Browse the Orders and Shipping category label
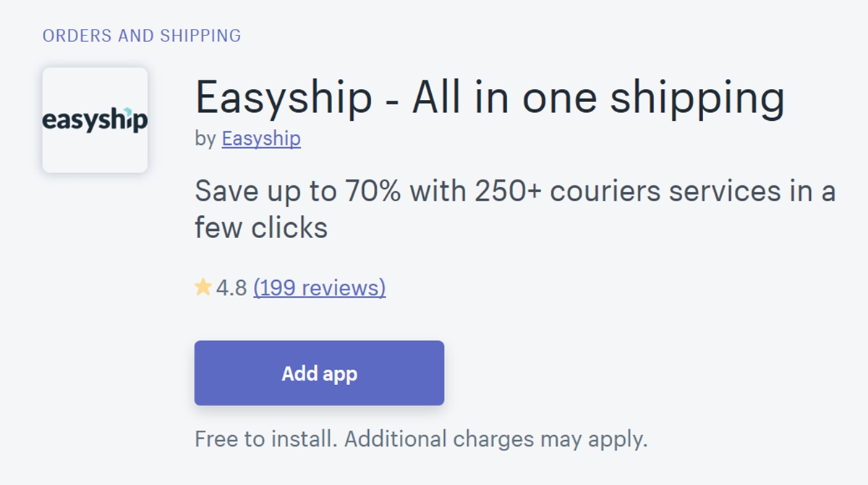The width and height of the screenshot is (868, 485). click(142, 35)
